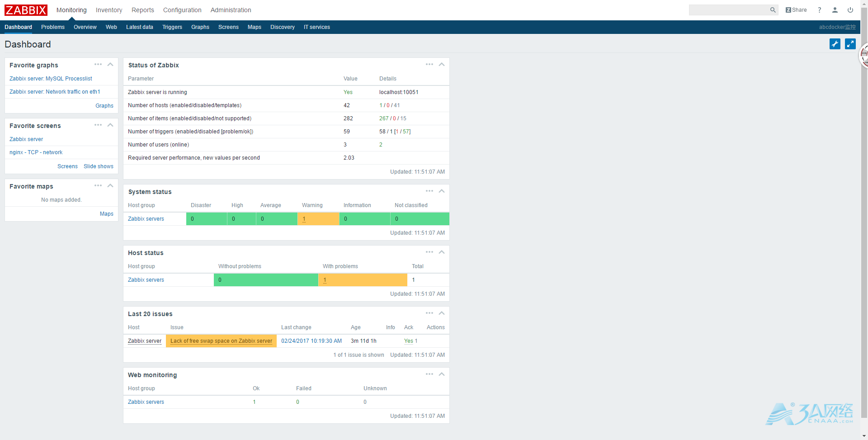Open Web monitoring widget menu dots

point(429,374)
